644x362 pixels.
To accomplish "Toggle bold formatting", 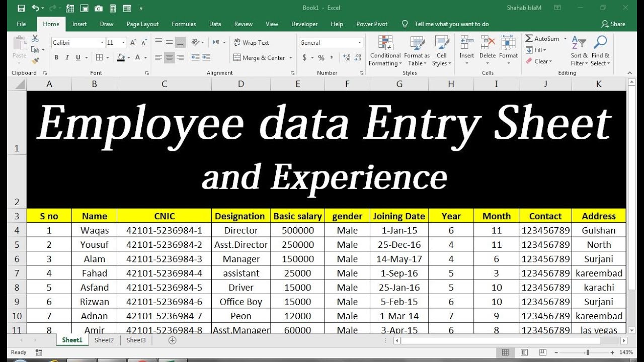I will tap(56, 58).
